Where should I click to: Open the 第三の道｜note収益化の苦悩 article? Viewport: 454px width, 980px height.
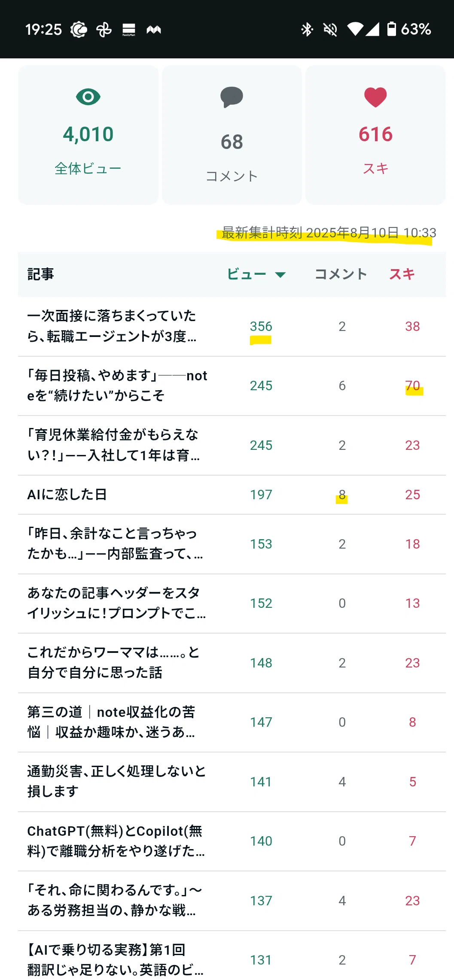tap(232, 722)
